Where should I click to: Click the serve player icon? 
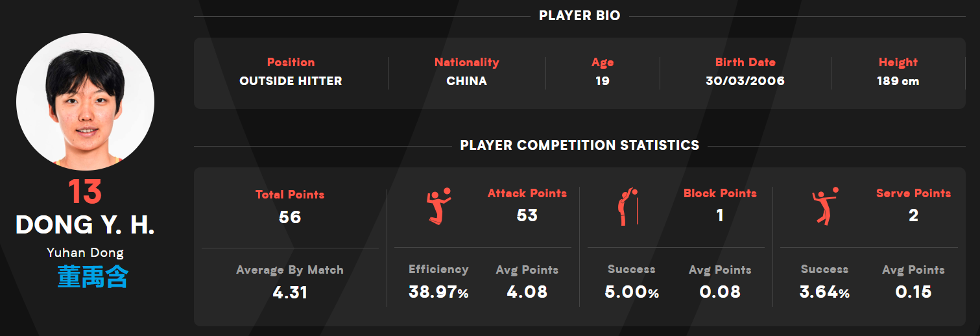click(x=825, y=206)
